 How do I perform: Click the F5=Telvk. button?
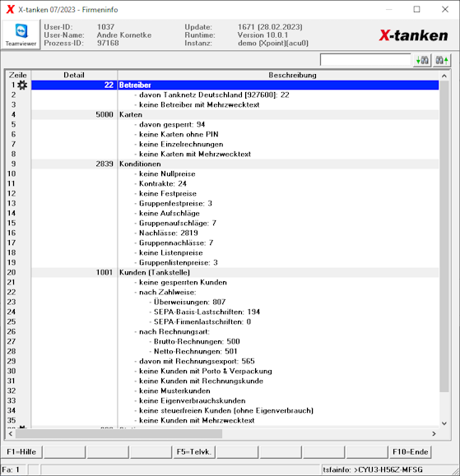pos(194,451)
